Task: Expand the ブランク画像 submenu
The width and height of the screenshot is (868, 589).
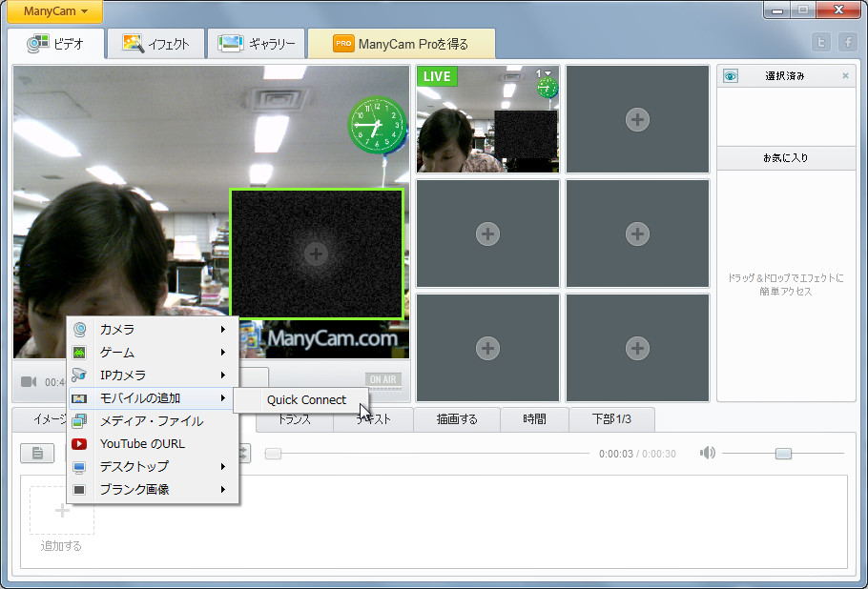Action: click(x=153, y=490)
